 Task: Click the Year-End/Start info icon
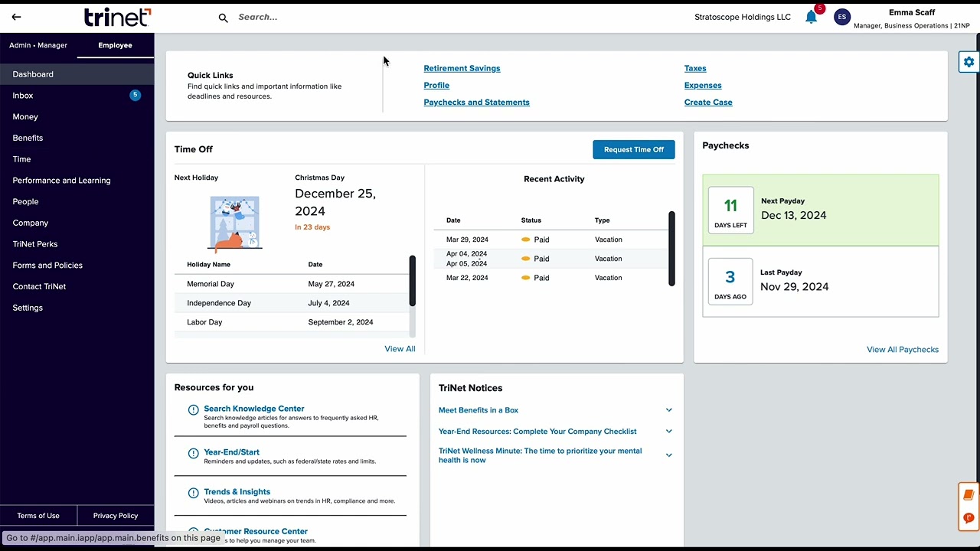[194, 453]
